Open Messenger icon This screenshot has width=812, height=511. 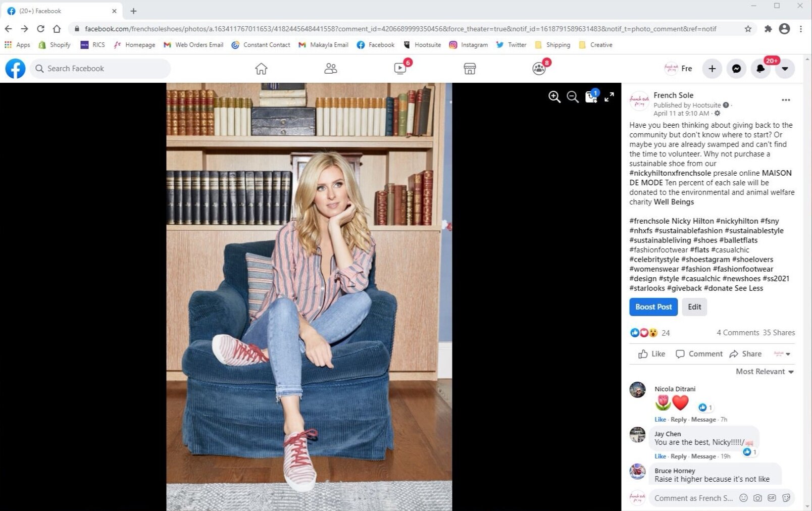point(736,69)
